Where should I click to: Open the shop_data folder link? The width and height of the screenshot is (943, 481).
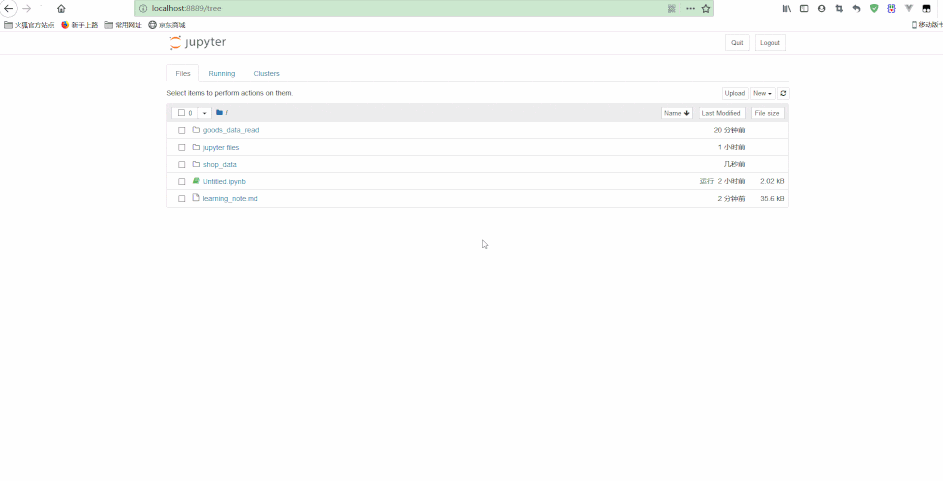pos(219,164)
